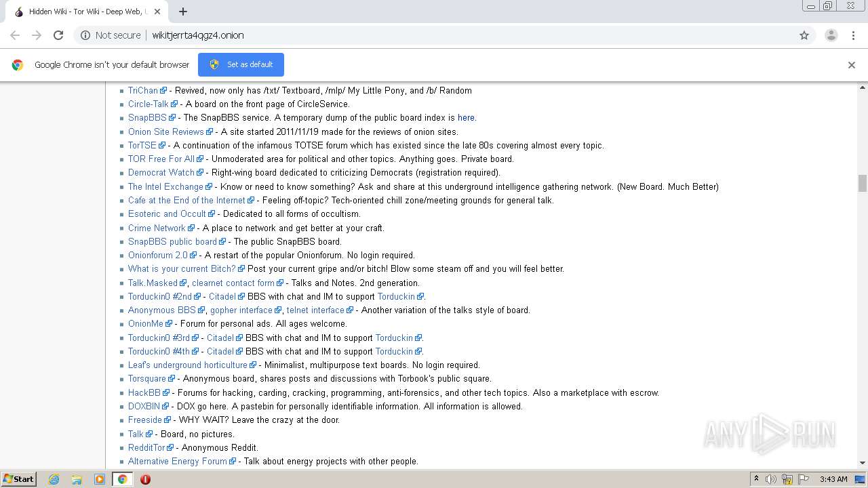Image resolution: width=868 pixels, height=488 pixels.
Task: Open the SnapBBS link
Action: click(147, 117)
